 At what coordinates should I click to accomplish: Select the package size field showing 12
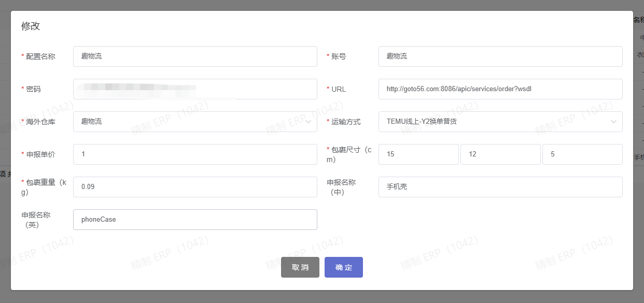[x=500, y=154]
